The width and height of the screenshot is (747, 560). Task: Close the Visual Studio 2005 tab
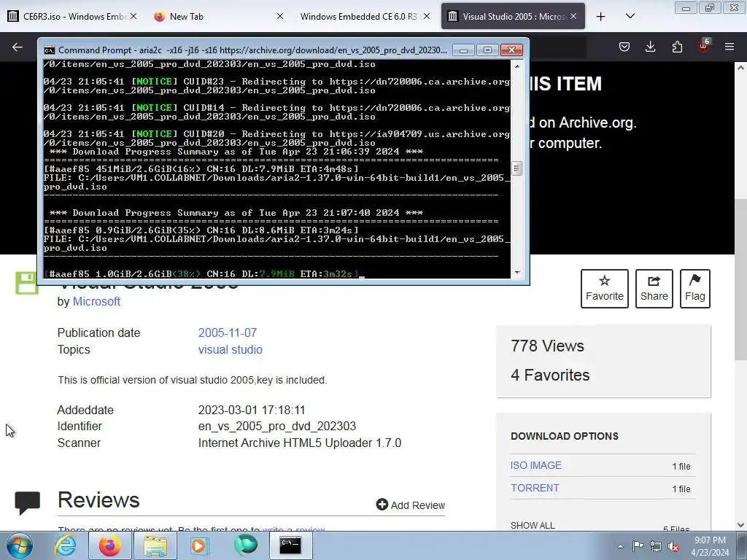click(x=573, y=16)
